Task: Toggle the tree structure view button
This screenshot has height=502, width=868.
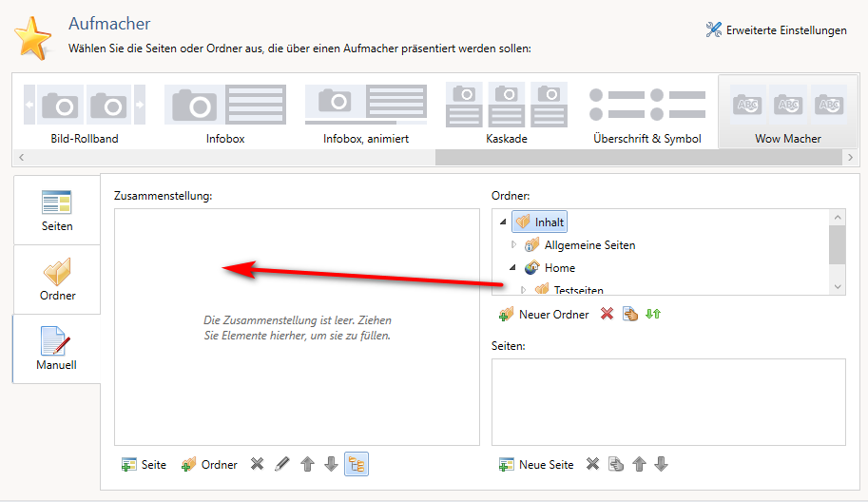Action: tap(357, 464)
